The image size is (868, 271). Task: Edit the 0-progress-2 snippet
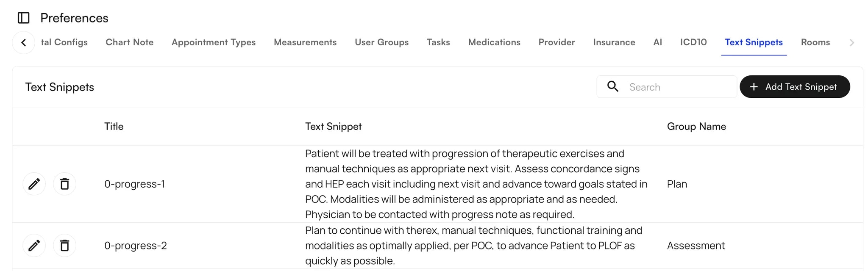pos(34,245)
